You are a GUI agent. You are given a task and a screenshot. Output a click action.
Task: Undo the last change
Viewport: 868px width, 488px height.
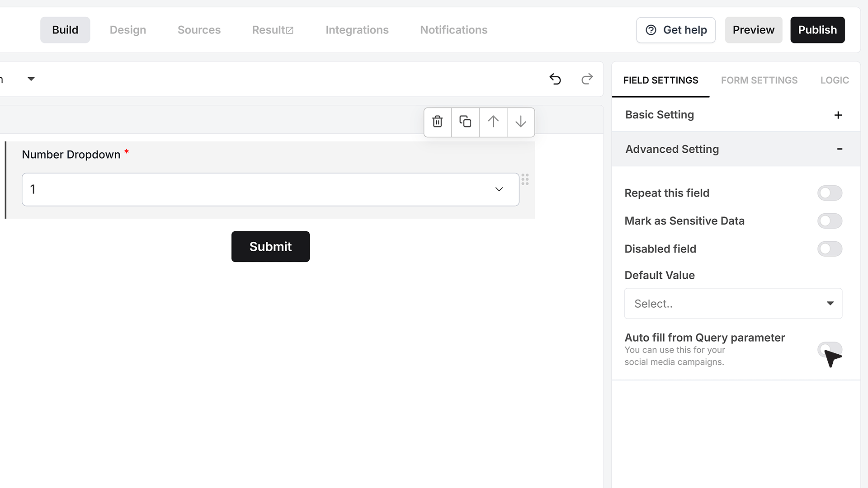(x=555, y=79)
